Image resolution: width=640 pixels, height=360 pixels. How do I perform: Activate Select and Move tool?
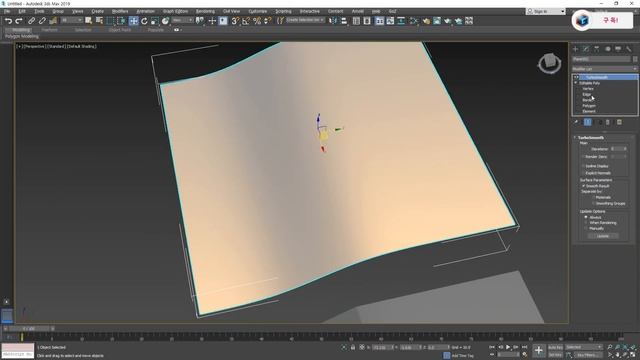click(x=133, y=21)
